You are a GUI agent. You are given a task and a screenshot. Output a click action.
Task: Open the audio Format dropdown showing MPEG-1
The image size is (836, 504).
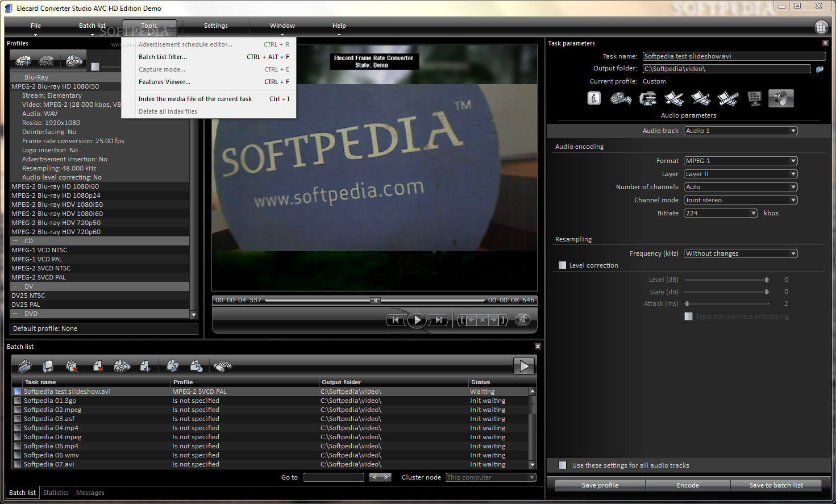coord(741,161)
